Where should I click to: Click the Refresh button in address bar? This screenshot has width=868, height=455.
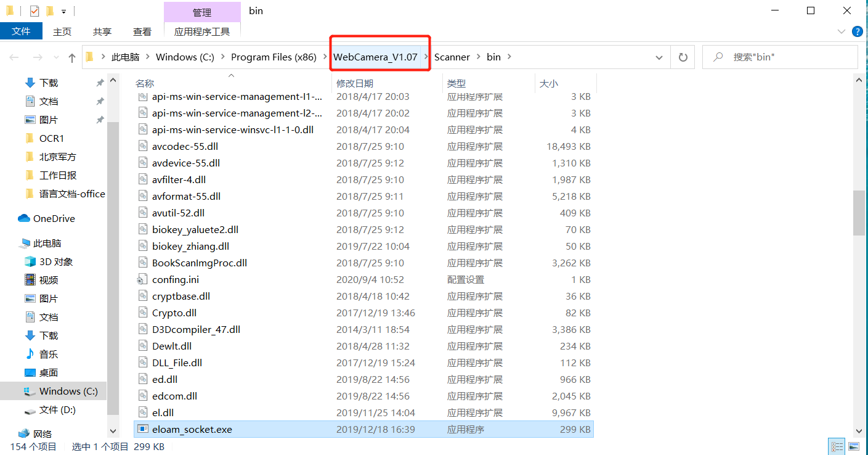(683, 57)
